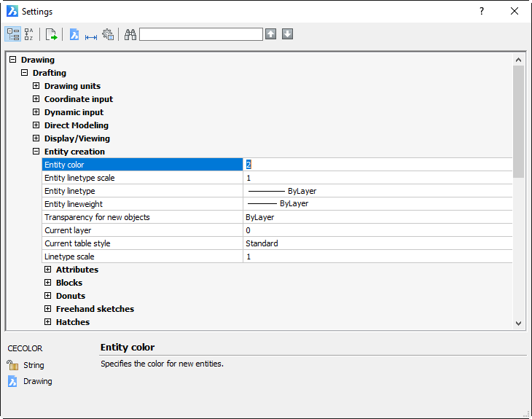Click the settings search input field
Screen dimensions: 532x419
201,34
